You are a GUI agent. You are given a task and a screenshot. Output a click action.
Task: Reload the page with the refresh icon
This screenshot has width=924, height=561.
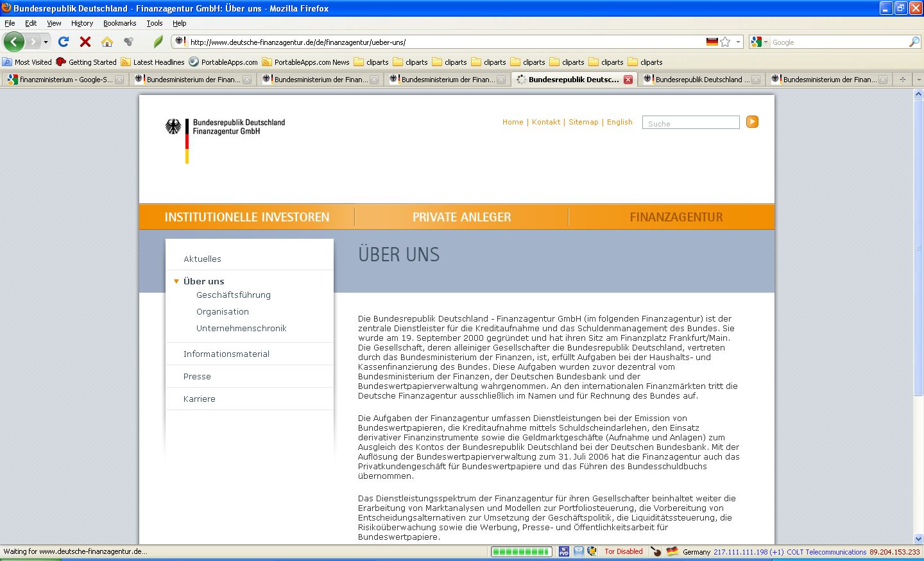[64, 42]
